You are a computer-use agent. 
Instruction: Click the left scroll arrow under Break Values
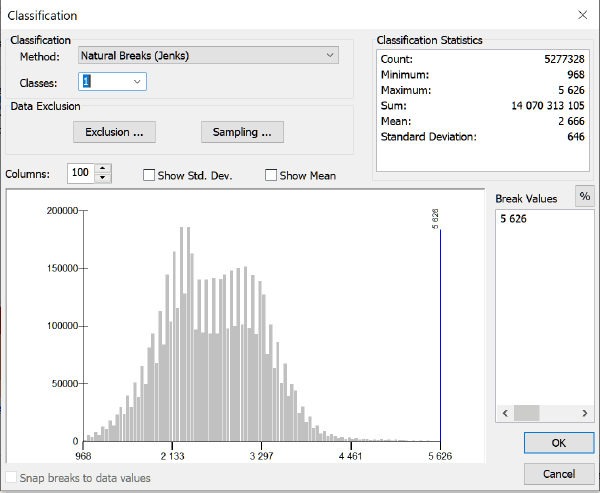[x=504, y=412]
